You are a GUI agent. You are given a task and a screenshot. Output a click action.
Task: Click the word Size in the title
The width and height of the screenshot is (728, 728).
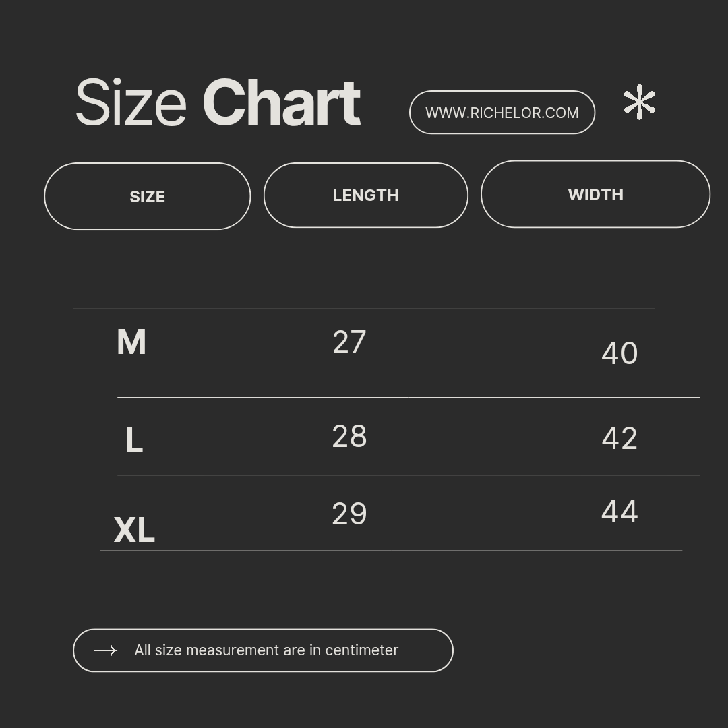[x=131, y=102]
